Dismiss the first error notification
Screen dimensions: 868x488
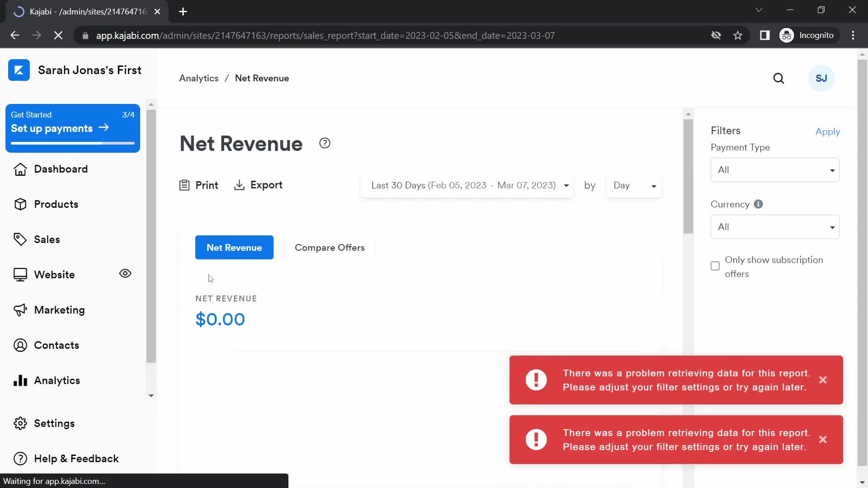pyautogui.click(x=823, y=380)
